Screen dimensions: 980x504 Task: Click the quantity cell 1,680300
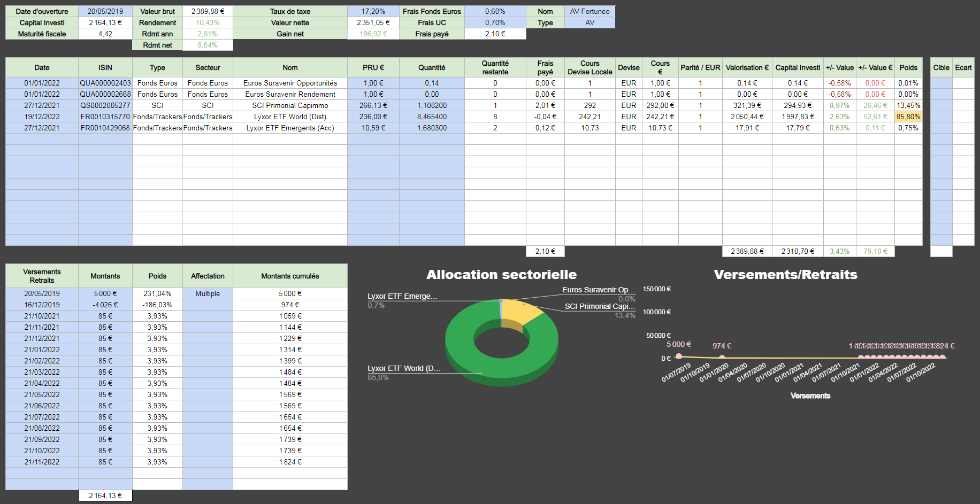pos(432,128)
